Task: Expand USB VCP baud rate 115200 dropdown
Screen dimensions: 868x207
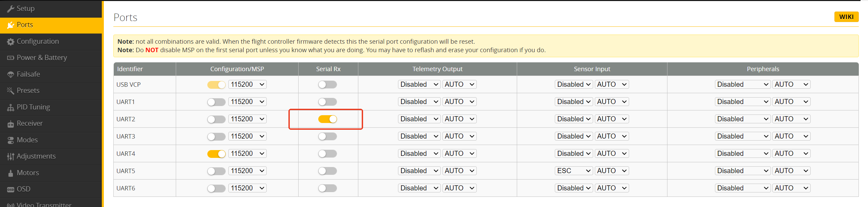Action: [247, 84]
